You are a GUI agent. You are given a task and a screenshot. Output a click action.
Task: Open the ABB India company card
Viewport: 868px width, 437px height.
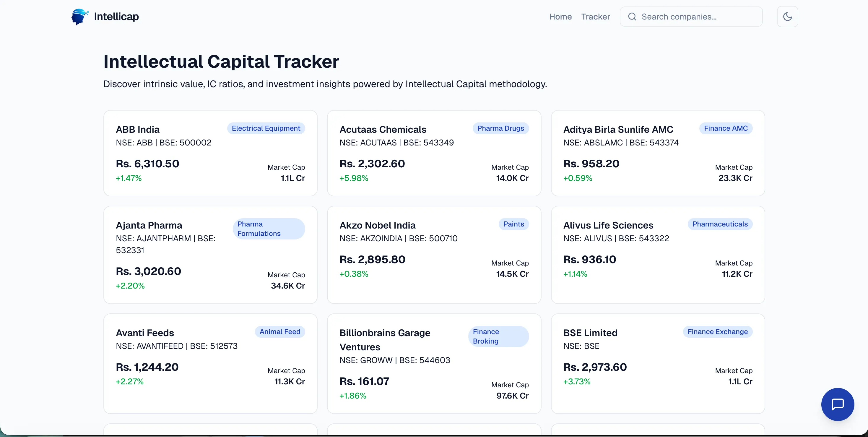210,153
